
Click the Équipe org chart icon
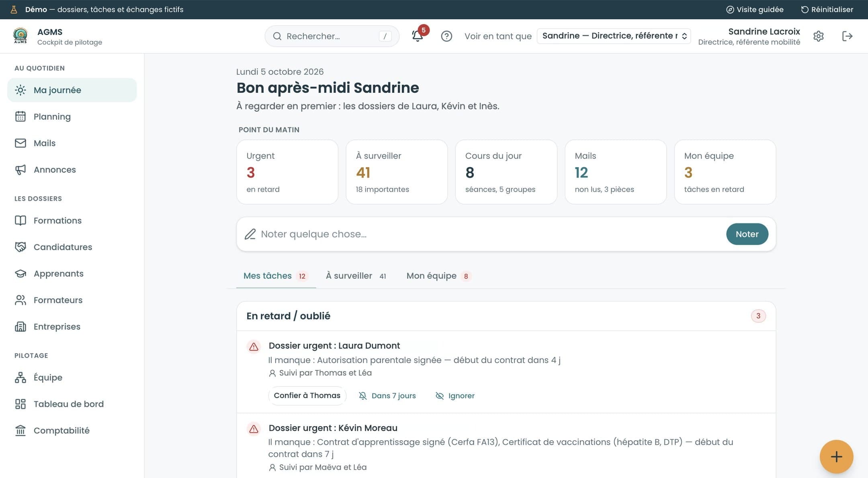coord(20,378)
